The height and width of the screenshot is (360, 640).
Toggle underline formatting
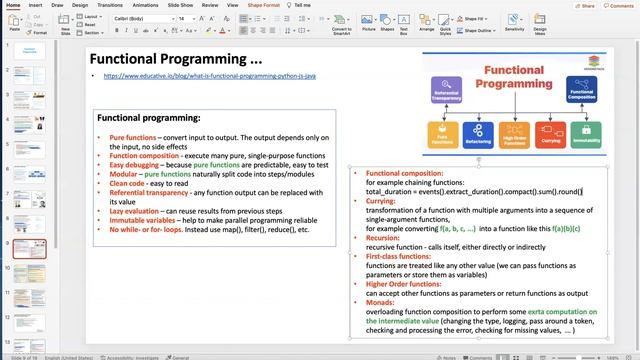[x=136, y=31]
